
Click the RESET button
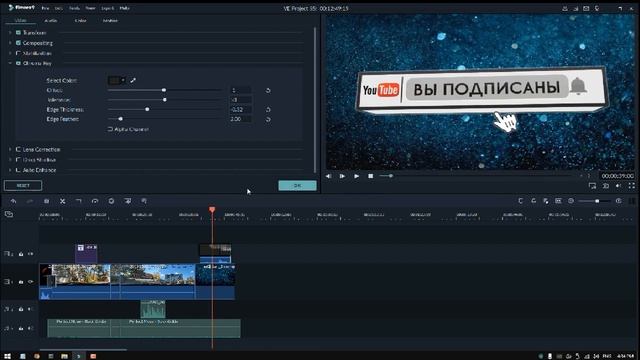(x=23, y=185)
